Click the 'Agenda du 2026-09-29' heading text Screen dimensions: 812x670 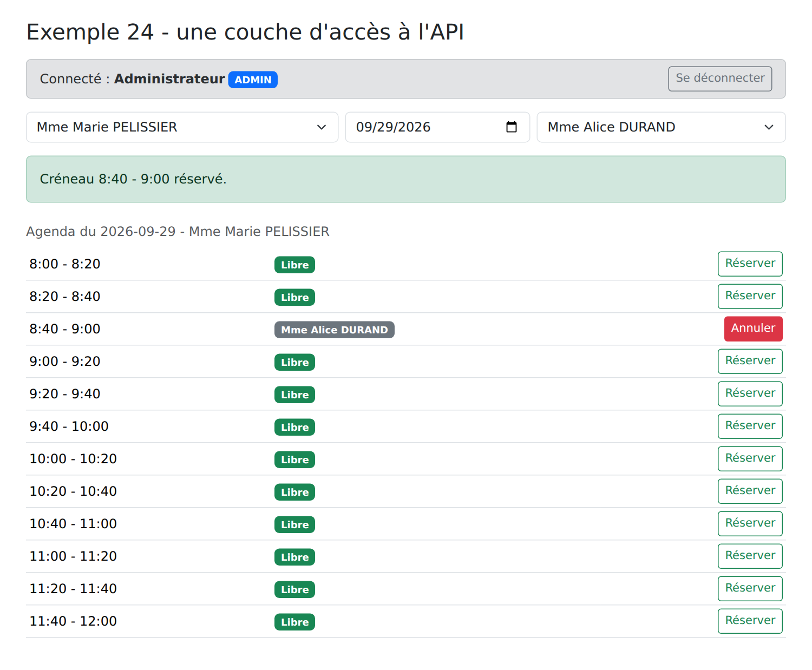pos(101,232)
